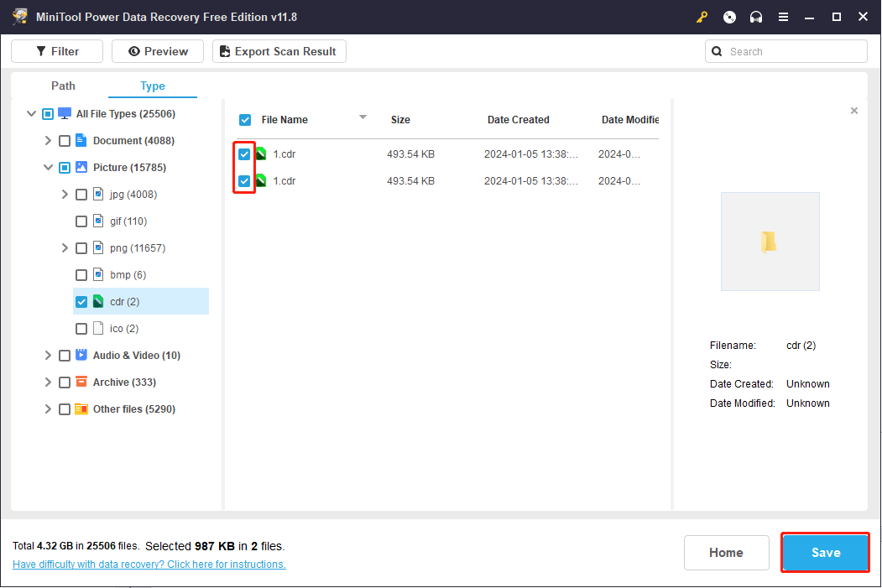The height and width of the screenshot is (588, 882).
Task: Toggle the File Name select-all checkbox
Action: pyautogui.click(x=245, y=120)
